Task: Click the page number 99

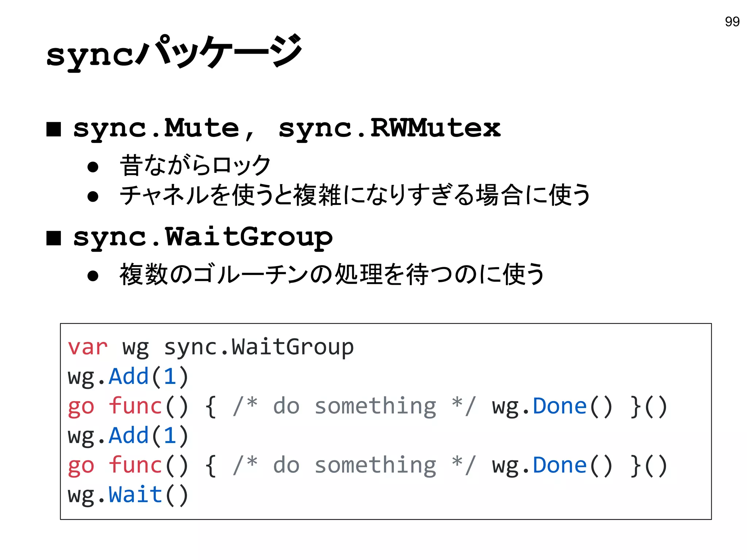Action: (732, 22)
